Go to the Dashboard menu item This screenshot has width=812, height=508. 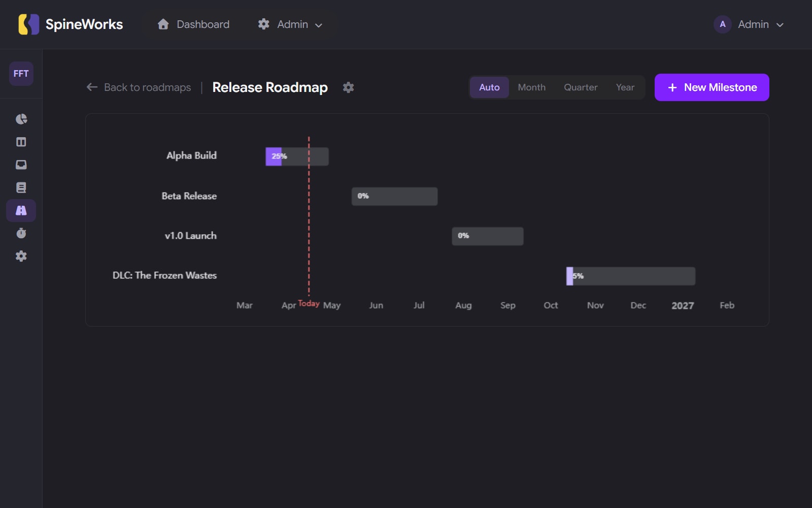[x=193, y=24]
